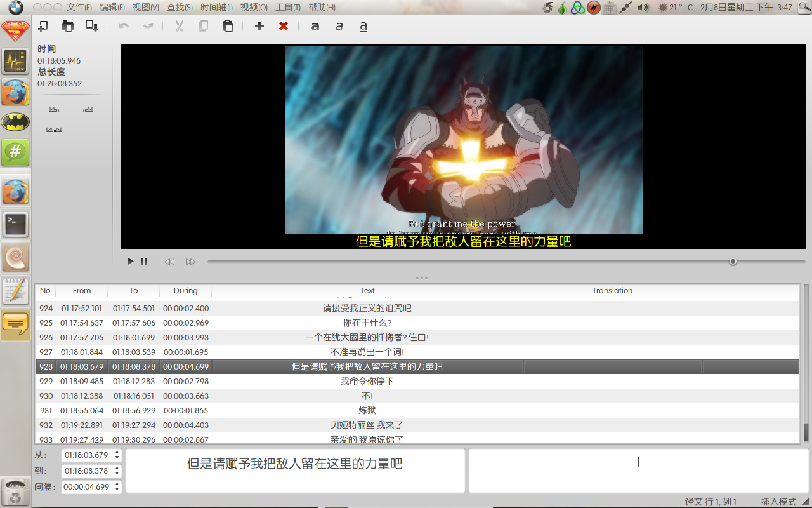Open the 文件(F) menu
The width and height of the screenshot is (812, 508).
[x=79, y=8]
